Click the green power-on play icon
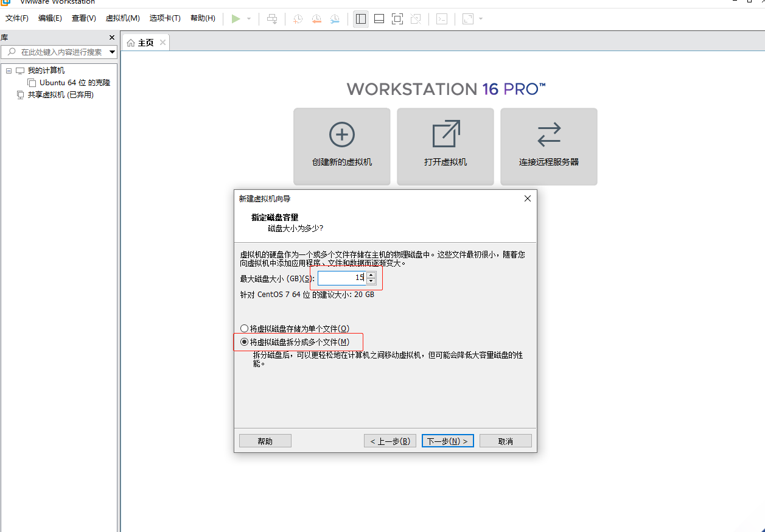This screenshot has height=532, width=765. point(236,19)
